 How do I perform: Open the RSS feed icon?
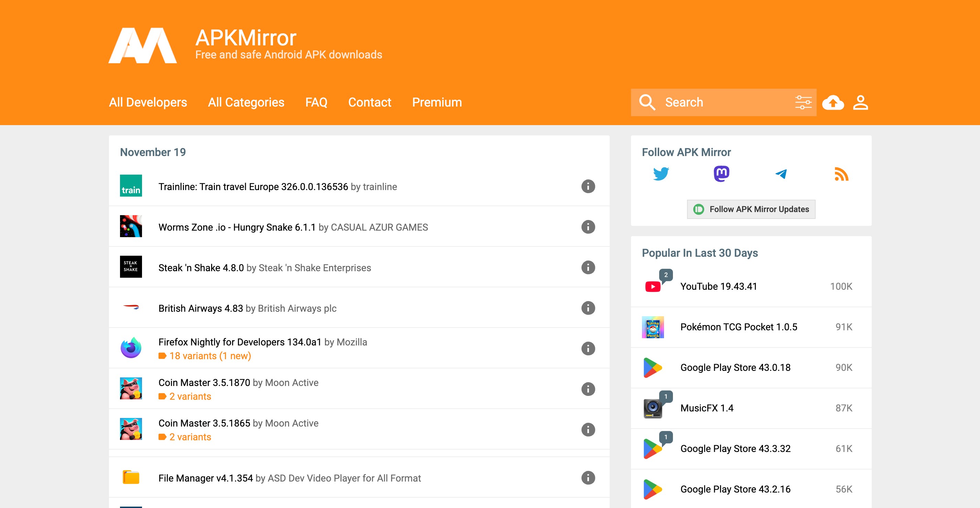841,174
